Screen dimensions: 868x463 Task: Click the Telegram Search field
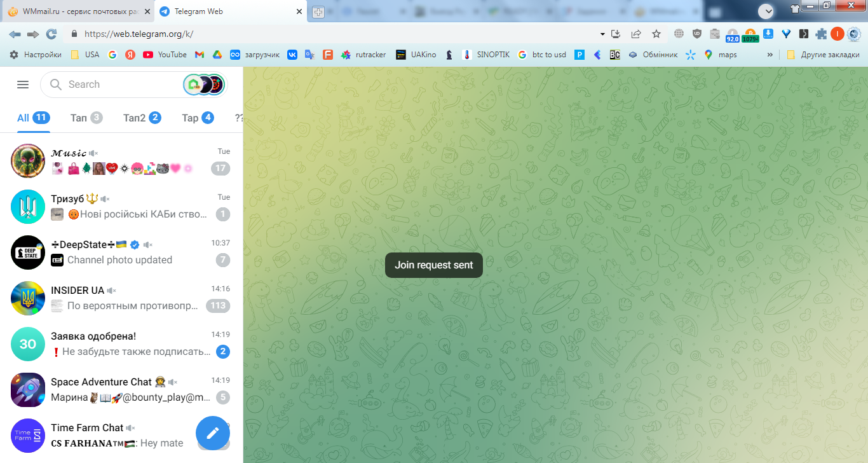click(x=133, y=85)
